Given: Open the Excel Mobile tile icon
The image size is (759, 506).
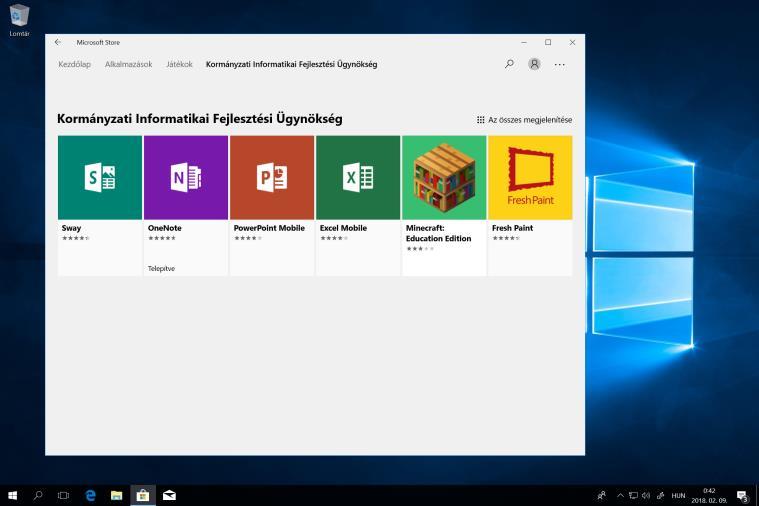Looking at the screenshot, I should click(x=358, y=177).
